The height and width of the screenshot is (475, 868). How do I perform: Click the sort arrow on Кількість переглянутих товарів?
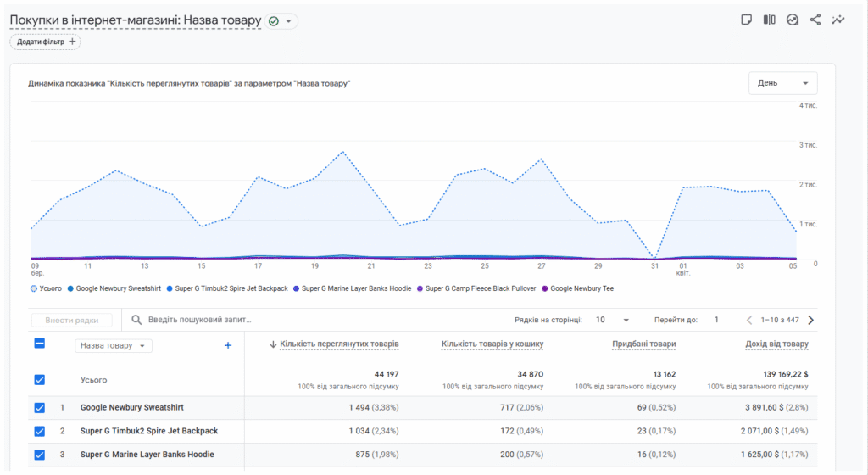273,344
